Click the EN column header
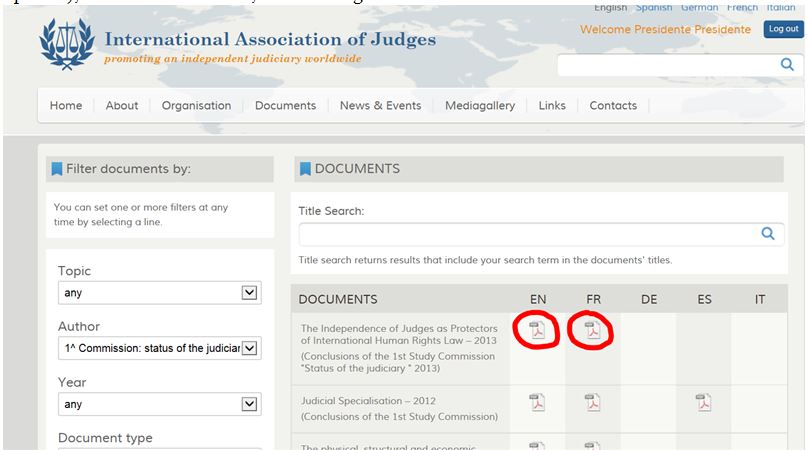 point(538,299)
